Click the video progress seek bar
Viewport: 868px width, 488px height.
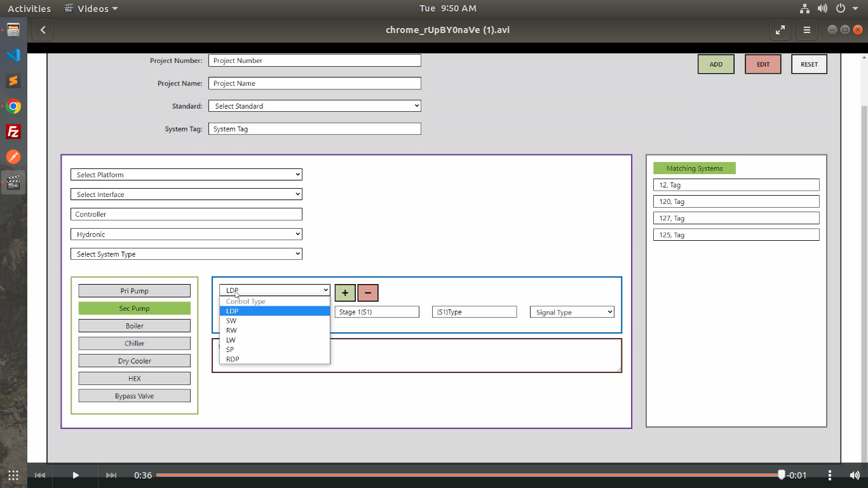click(x=445, y=475)
